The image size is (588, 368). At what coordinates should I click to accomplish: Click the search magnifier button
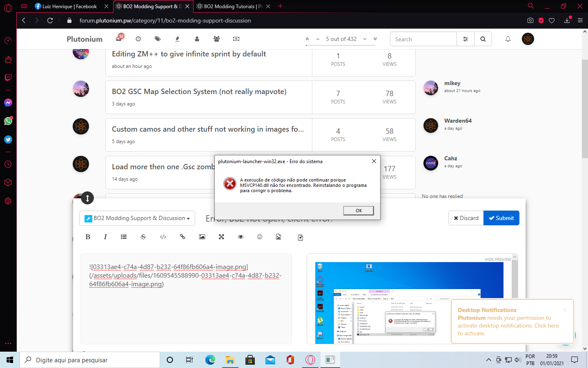pos(483,39)
